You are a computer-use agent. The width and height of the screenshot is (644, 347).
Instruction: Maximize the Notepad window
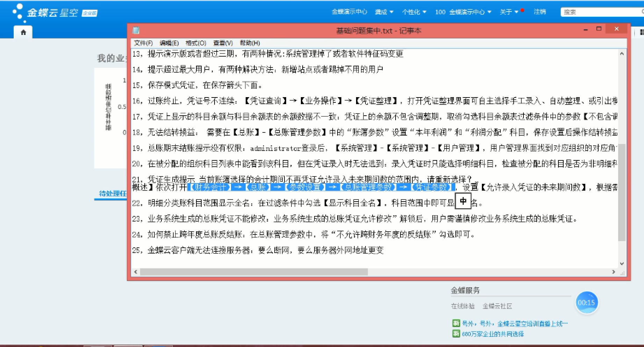(x=599, y=29)
